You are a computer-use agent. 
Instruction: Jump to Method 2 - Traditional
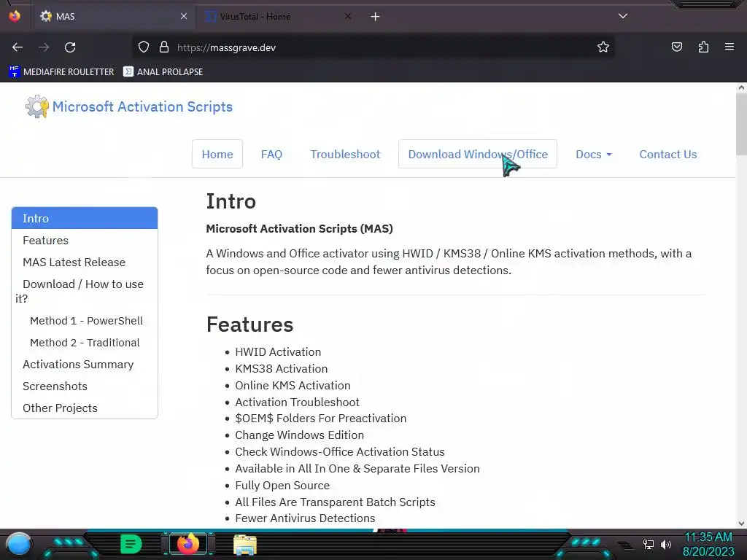85,343
